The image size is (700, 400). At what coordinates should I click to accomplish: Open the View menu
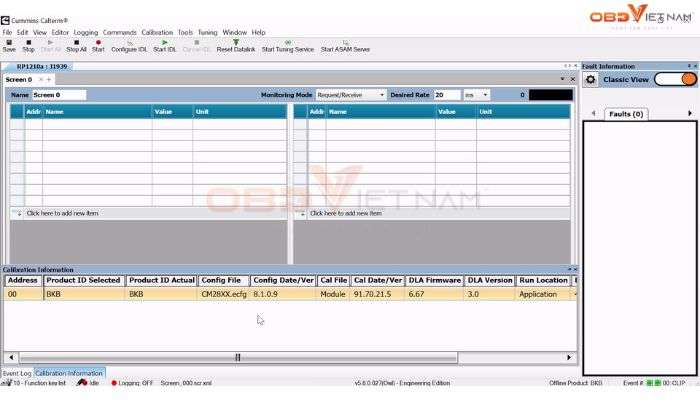pos(40,33)
